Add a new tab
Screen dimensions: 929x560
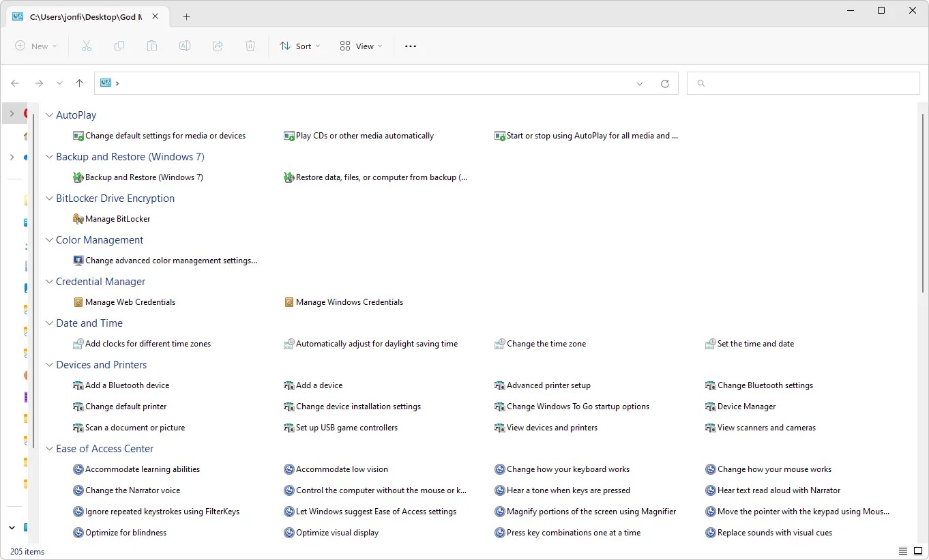186,17
